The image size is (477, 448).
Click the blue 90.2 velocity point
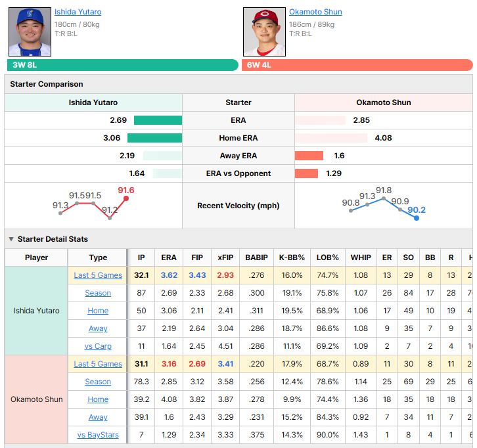coord(417,218)
